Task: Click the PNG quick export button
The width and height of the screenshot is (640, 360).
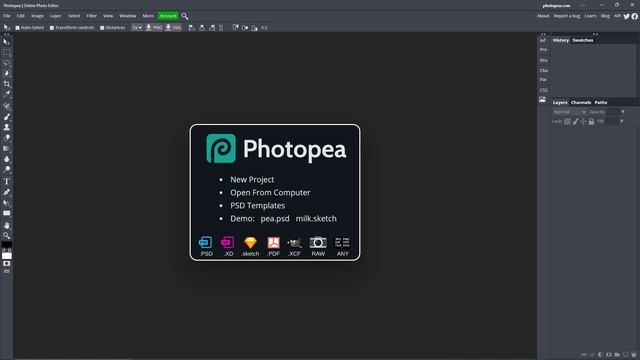Action: (x=154, y=28)
